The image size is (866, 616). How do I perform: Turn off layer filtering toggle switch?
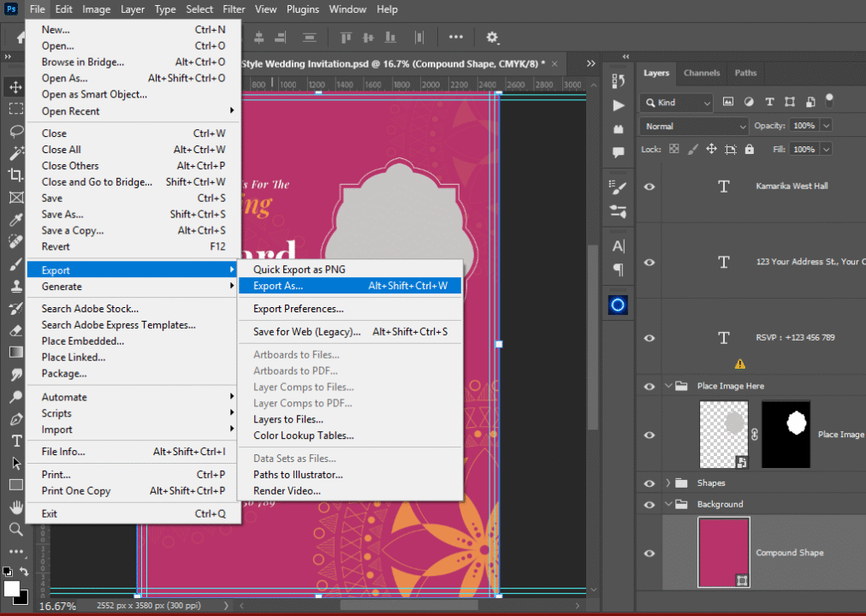[x=828, y=100]
